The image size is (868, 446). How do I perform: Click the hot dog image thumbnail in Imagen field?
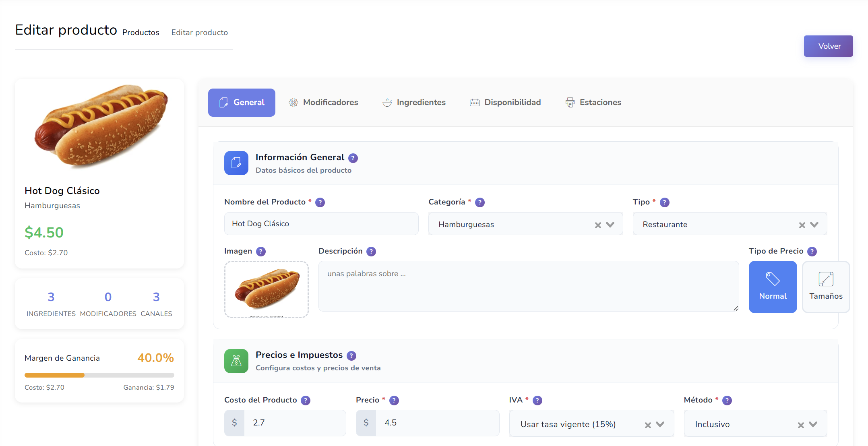[266, 289]
